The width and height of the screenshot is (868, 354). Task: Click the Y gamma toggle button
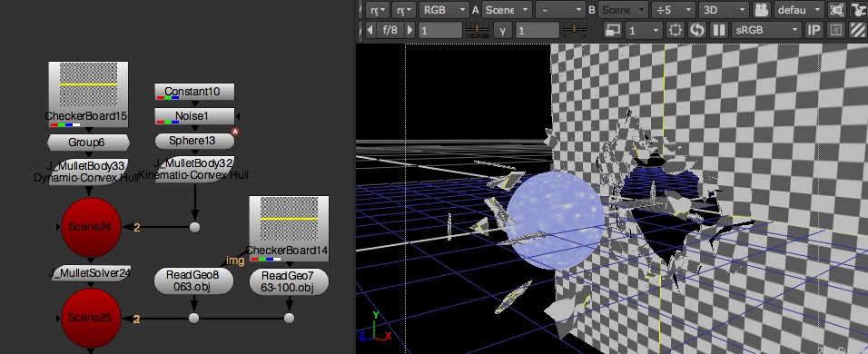tap(503, 31)
